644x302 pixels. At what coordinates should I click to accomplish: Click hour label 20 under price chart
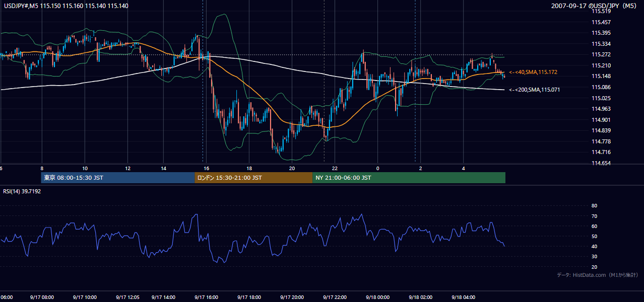tap(292, 168)
